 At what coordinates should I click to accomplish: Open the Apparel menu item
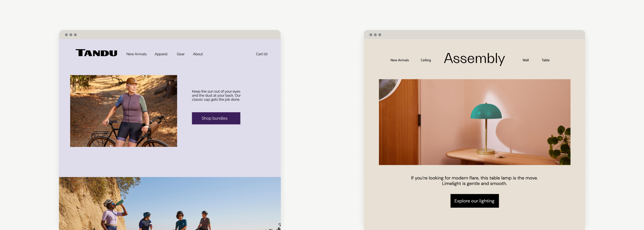pos(161,54)
